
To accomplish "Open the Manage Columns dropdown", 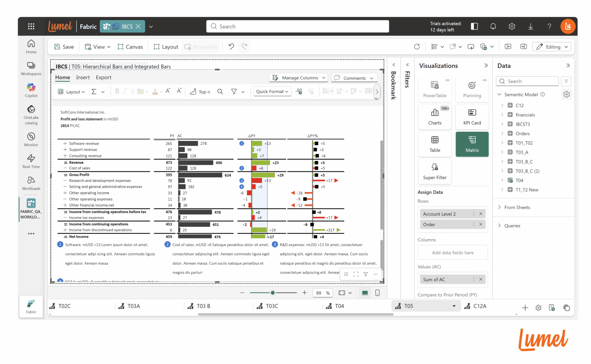I will pos(299,78).
